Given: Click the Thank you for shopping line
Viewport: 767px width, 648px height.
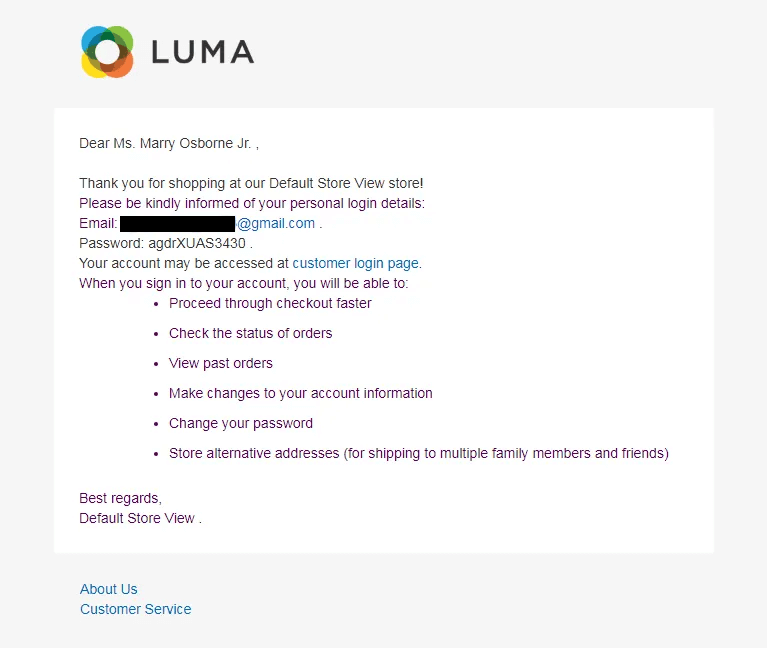Looking at the screenshot, I should (x=251, y=183).
